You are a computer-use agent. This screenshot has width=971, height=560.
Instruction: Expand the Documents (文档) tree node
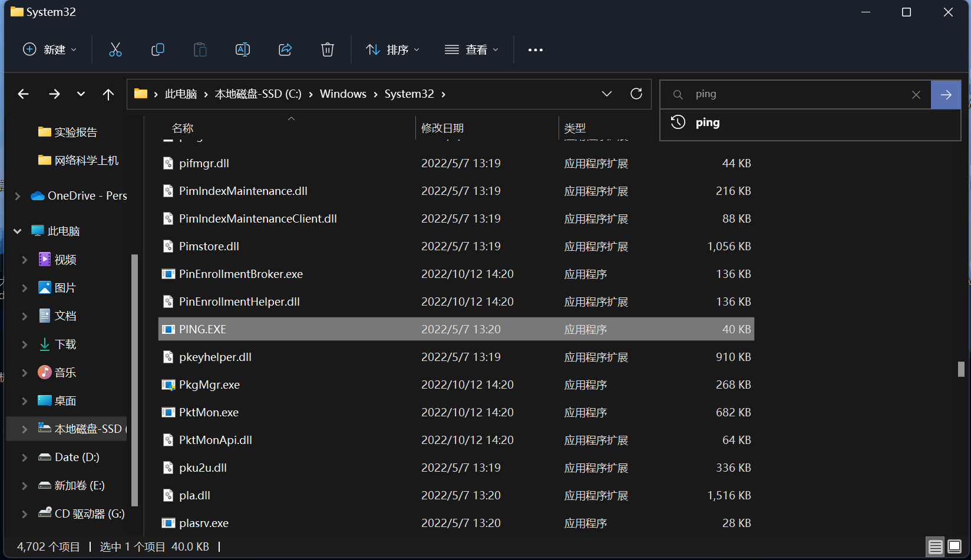click(25, 316)
